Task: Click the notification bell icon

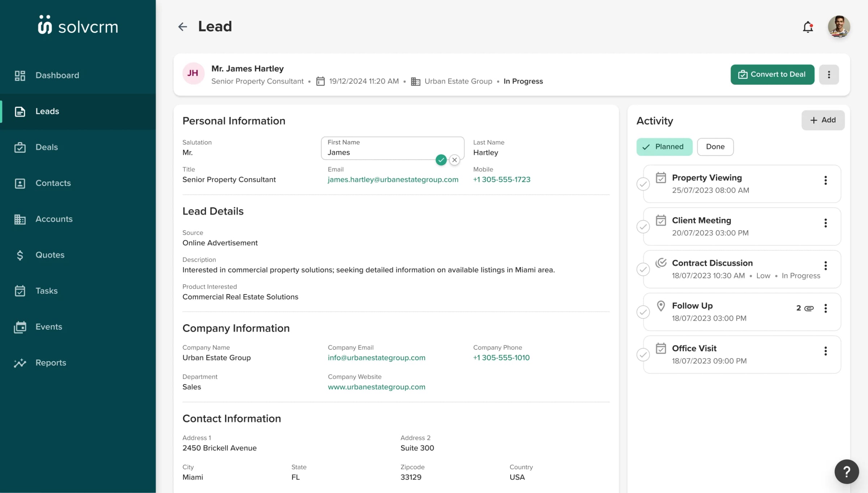Action: click(x=808, y=26)
